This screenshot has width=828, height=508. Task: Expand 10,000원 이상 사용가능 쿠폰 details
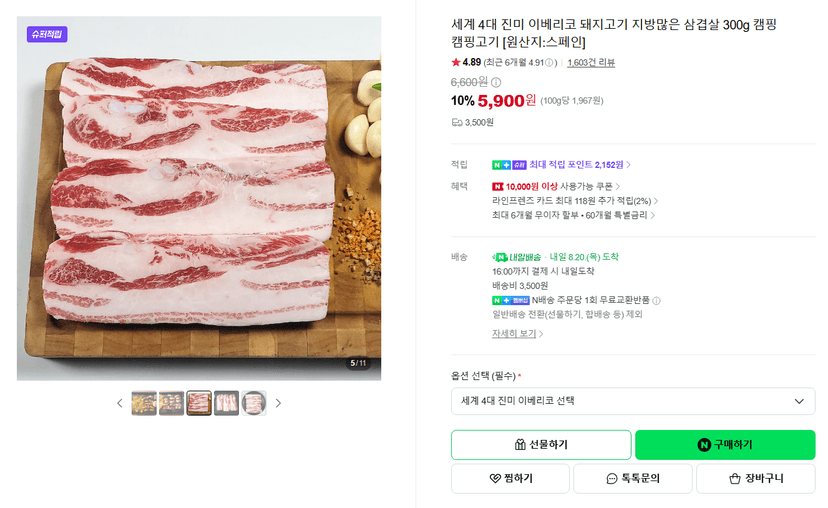point(556,186)
